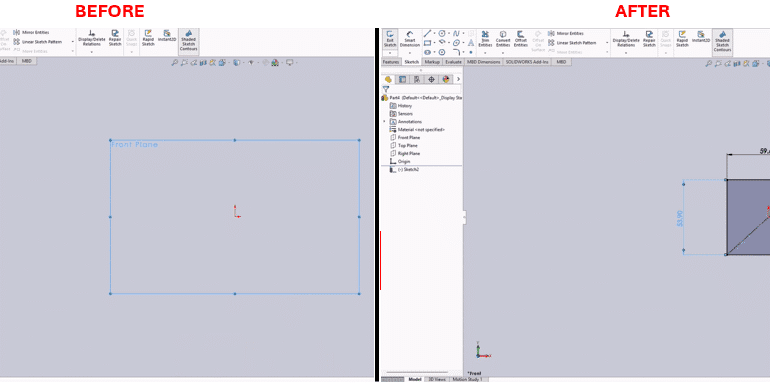Open PropertyManager tab icon
Viewport: 770px width, 384px height.
402,79
